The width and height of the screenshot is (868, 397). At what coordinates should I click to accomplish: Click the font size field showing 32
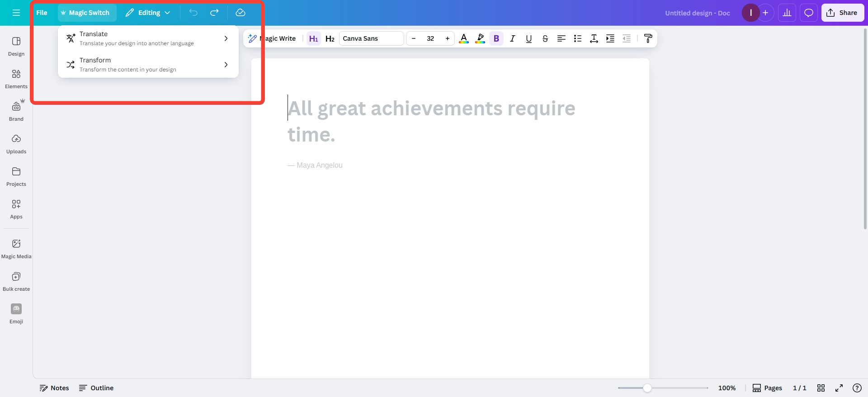[x=430, y=38]
